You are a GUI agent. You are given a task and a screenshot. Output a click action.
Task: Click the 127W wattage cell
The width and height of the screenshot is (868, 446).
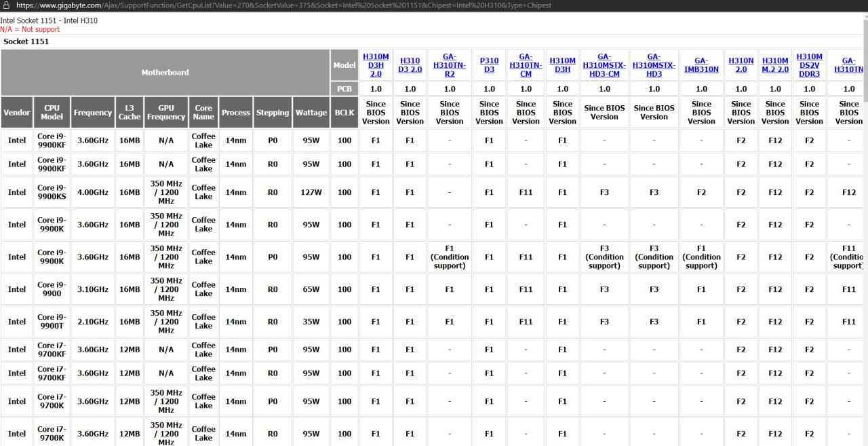(311, 192)
